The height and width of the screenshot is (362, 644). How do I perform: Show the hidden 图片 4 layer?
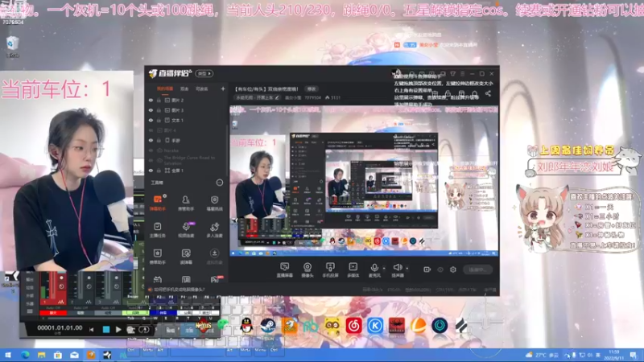(151, 130)
